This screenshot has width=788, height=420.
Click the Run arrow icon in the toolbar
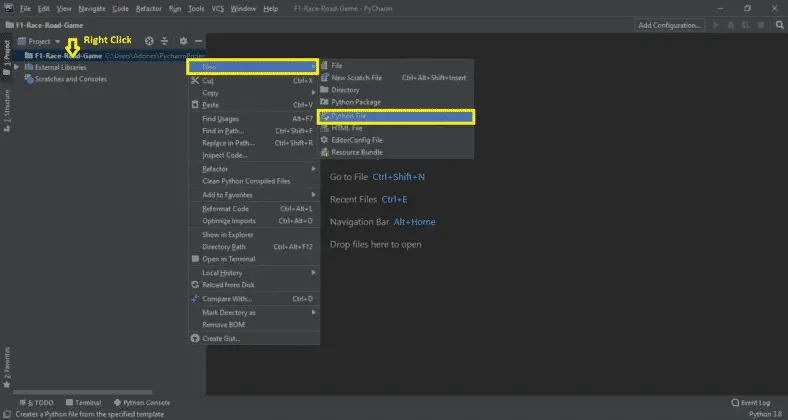716,24
